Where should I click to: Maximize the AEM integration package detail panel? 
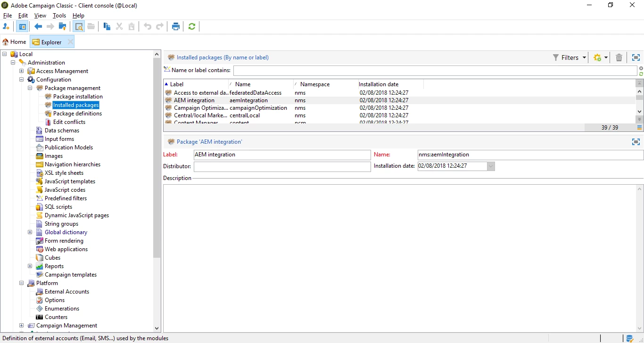pos(636,142)
